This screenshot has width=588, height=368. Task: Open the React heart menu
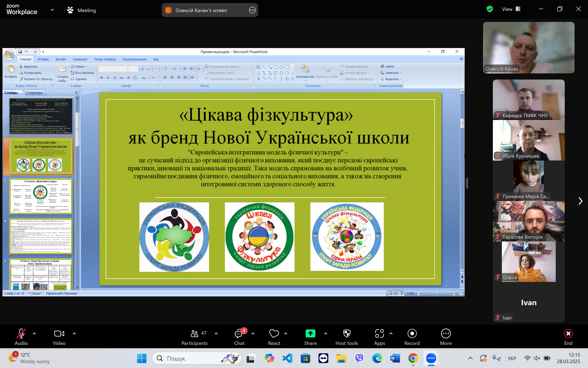pos(274,337)
